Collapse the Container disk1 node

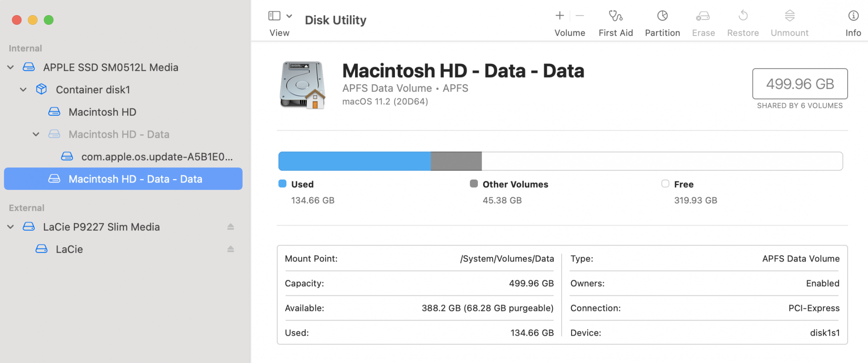pyautogui.click(x=23, y=89)
